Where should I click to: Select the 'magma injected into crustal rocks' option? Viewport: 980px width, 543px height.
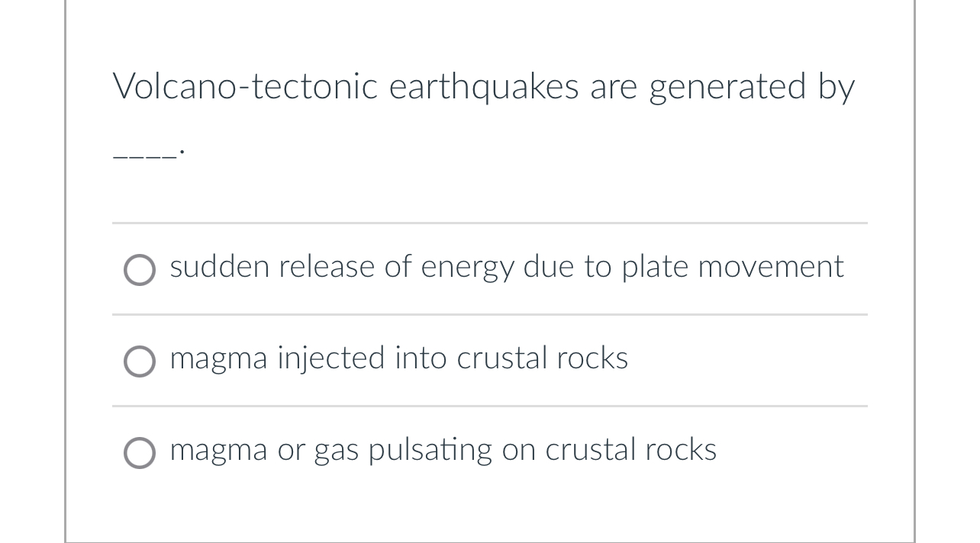(x=140, y=361)
